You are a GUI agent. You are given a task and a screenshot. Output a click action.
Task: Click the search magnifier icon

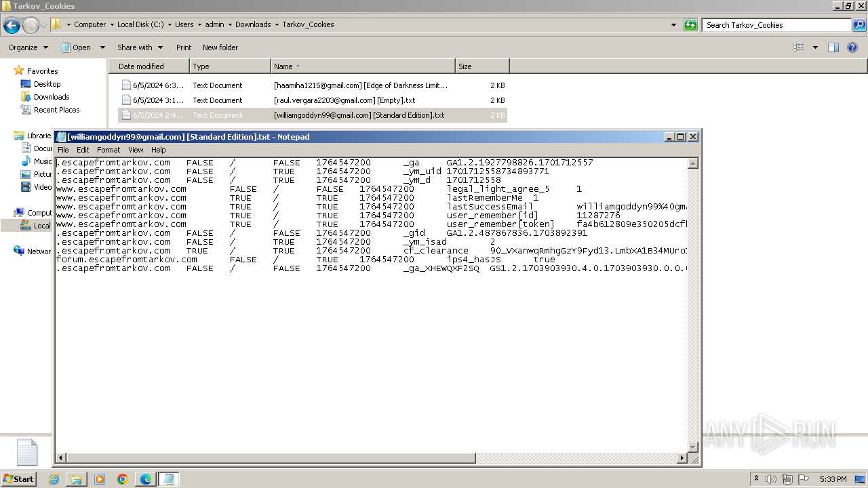point(860,25)
